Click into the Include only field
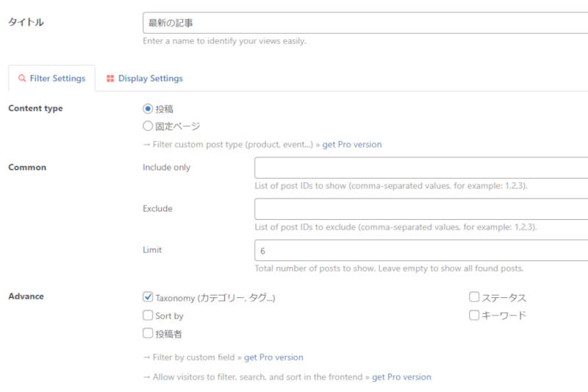 point(420,168)
